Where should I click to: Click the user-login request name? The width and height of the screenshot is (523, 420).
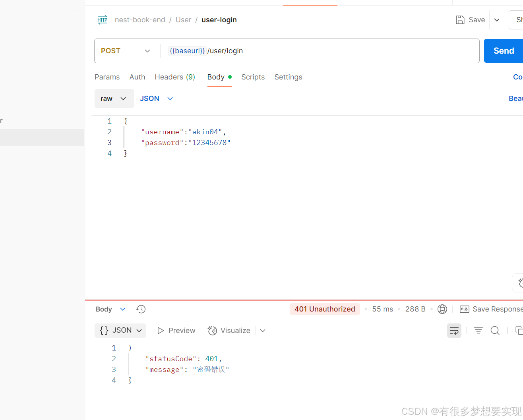[x=219, y=20]
